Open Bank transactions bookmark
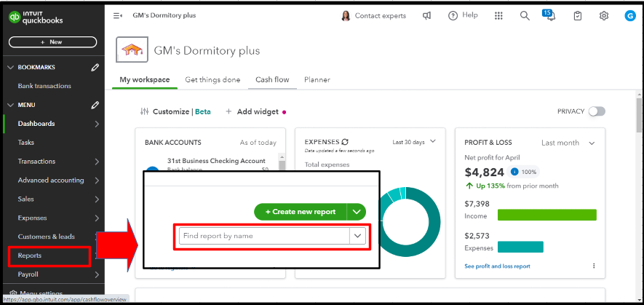This screenshot has height=305, width=644. pyautogui.click(x=44, y=86)
